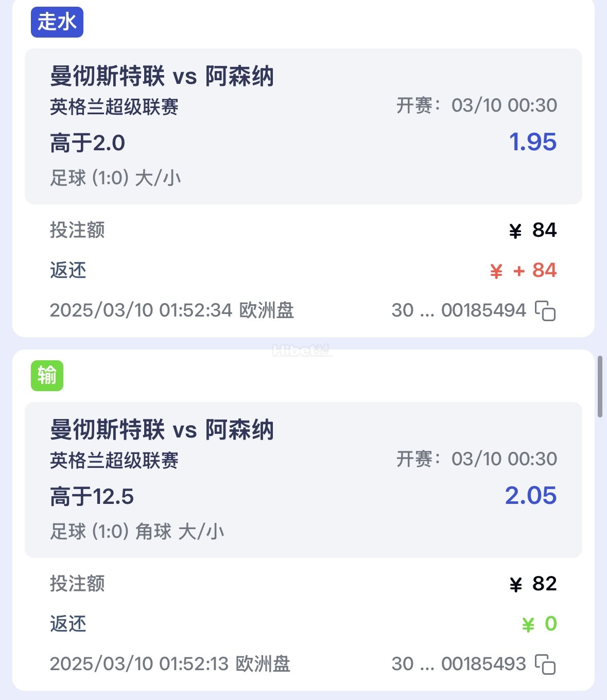The height and width of the screenshot is (700, 607).
Task: Click the blue 走水 status badge
Action: tap(57, 22)
